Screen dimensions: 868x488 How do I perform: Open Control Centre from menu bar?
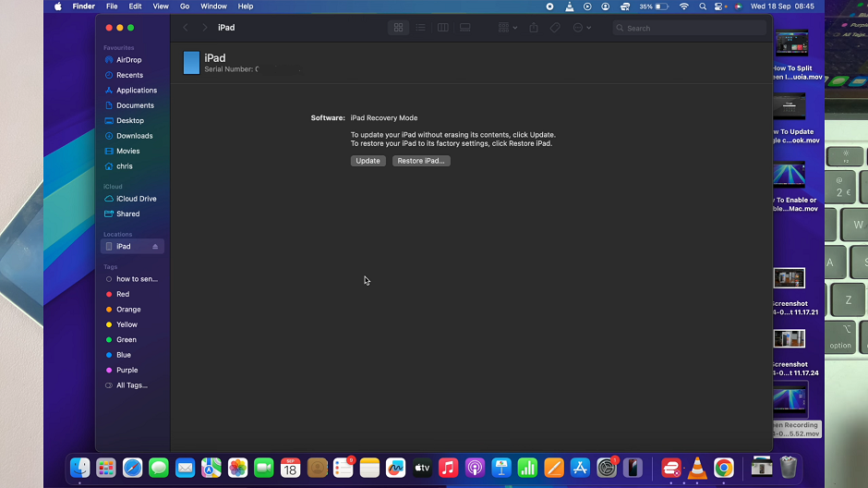[718, 6]
